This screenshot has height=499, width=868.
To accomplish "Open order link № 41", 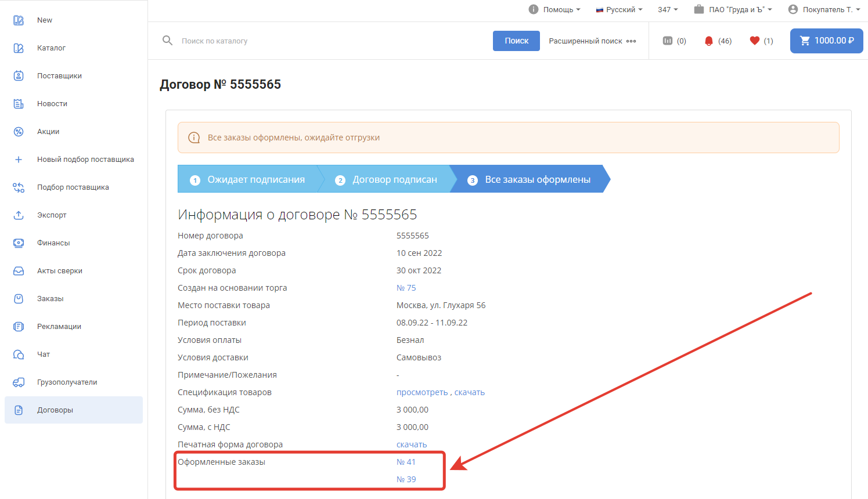I will coord(406,462).
